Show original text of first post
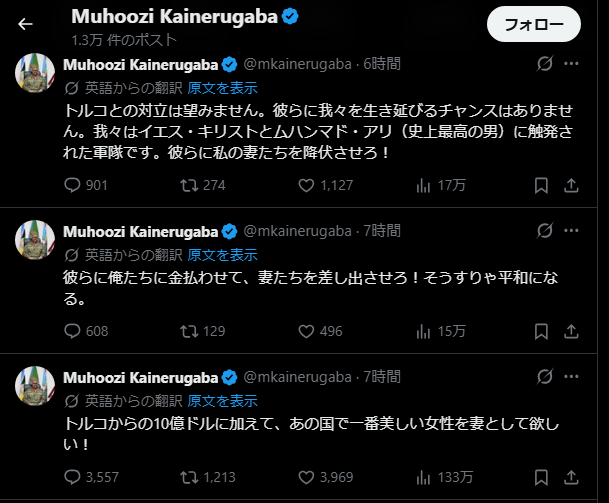The image size is (609, 503). 221,87
